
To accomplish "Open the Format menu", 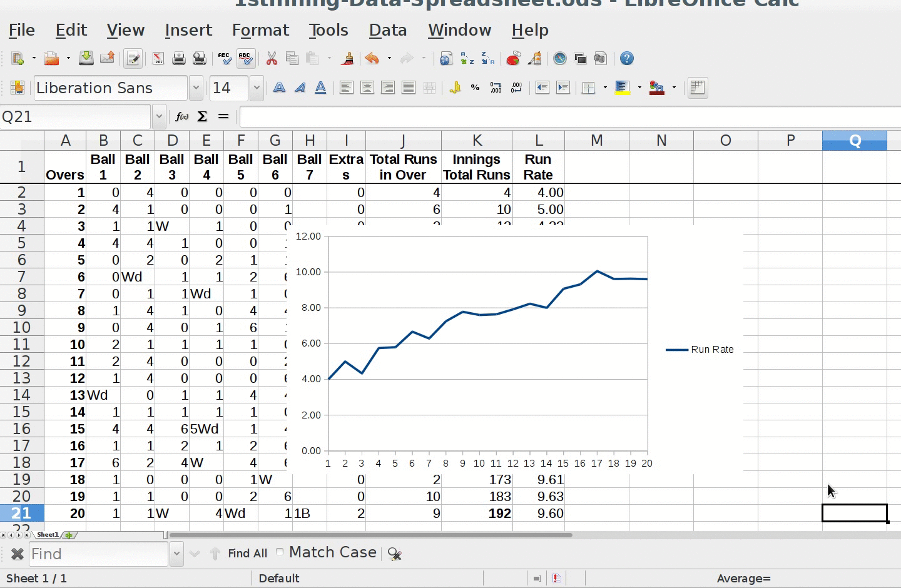I will tap(260, 30).
